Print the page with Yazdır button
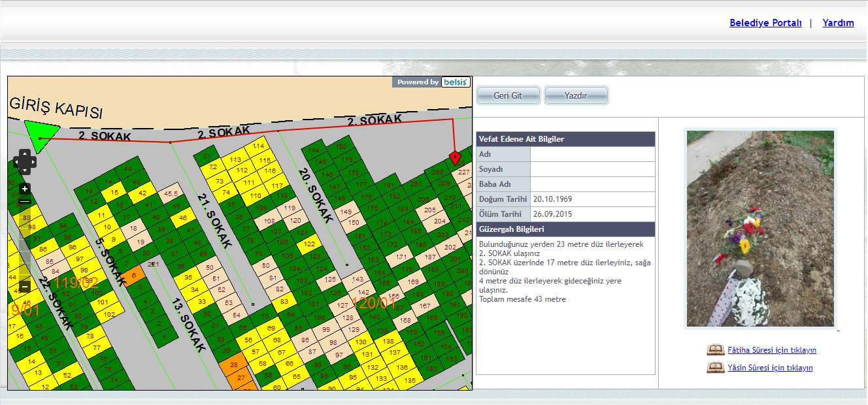The image size is (868, 405). pyautogui.click(x=576, y=95)
